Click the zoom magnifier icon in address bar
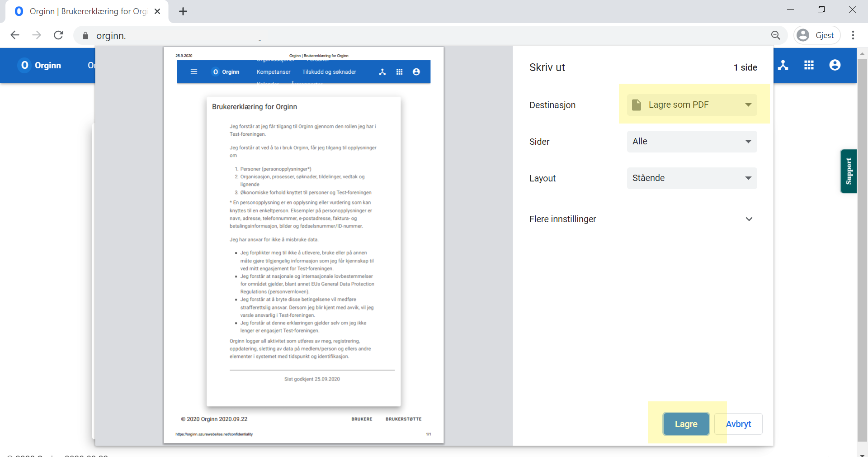The image size is (868, 457). pos(776,35)
